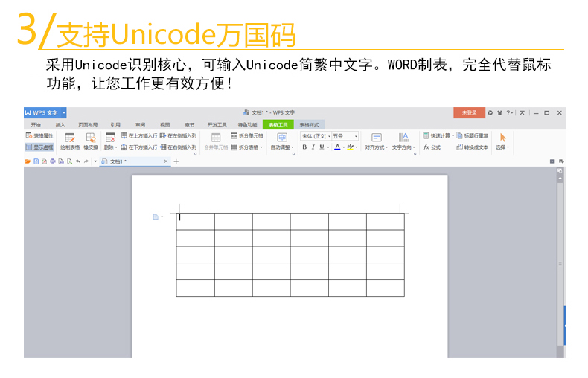The width and height of the screenshot is (588, 378).
Task: Toggle Show Gridlines (显示虚框)
Action: coord(39,147)
